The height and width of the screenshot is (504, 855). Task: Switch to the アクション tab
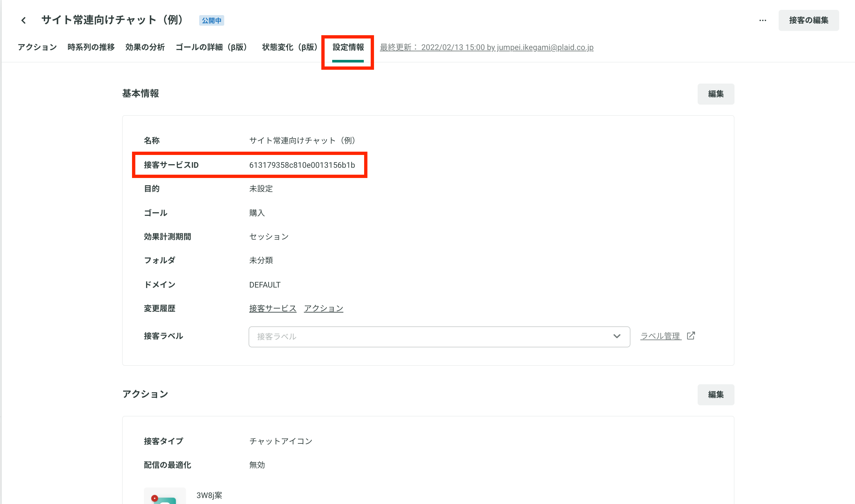coord(37,47)
